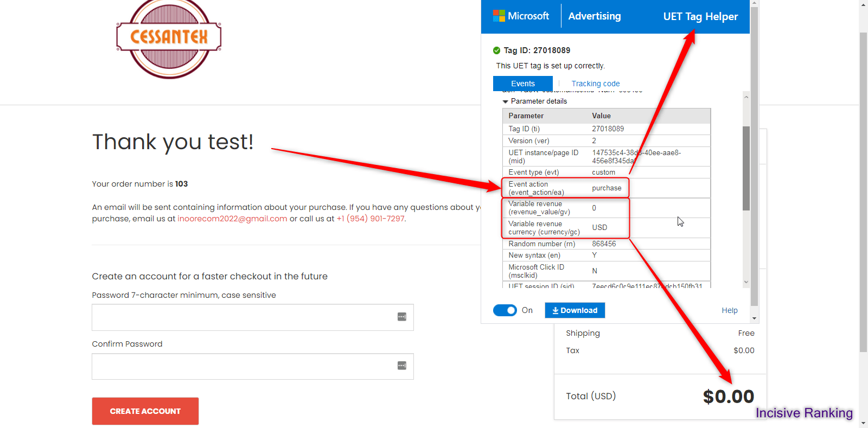The width and height of the screenshot is (868, 428).
Task: Click the green checkmark beside Tag ID
Action: [496, 50]
